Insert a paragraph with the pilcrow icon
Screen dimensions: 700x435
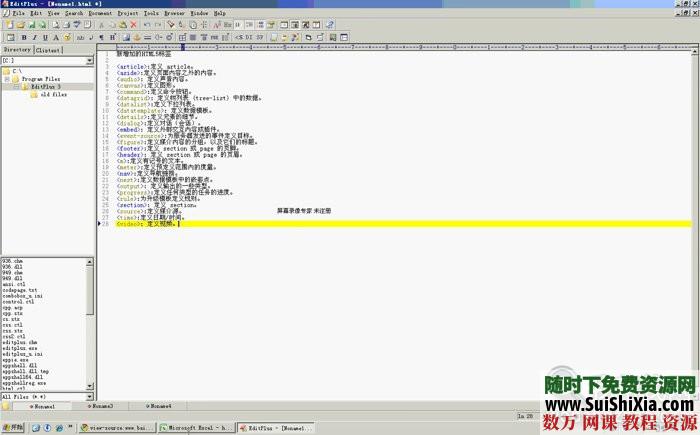(101, 38)
